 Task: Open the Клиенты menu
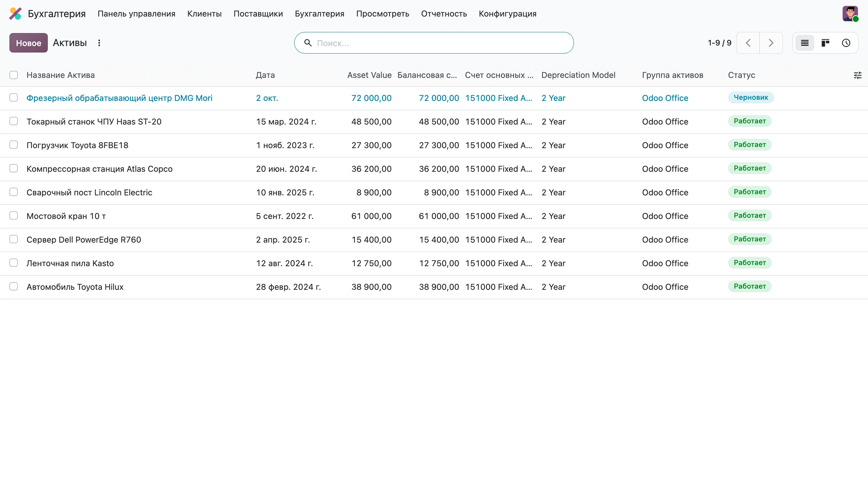pos(204,14)
